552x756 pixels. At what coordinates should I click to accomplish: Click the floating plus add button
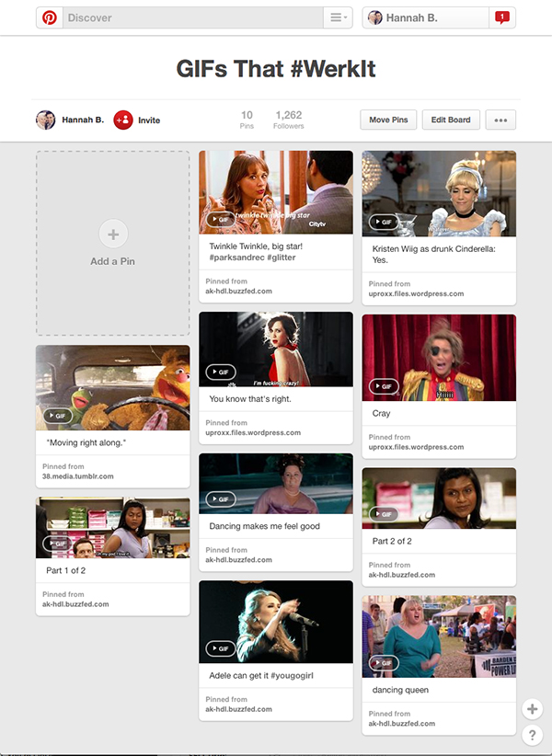pos(533,709)
